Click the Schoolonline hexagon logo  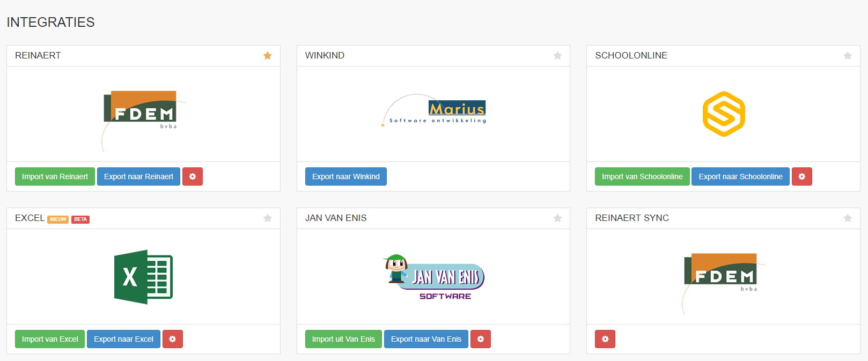point(724,114)
